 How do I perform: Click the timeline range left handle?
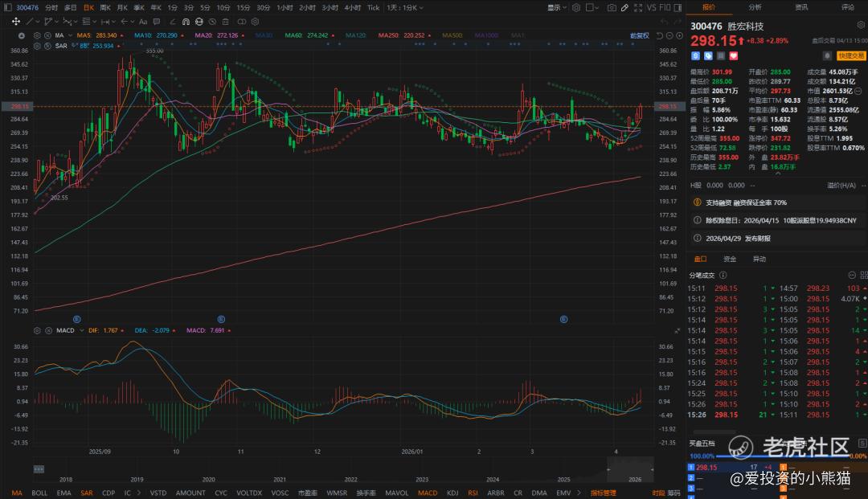click(608, 470)
